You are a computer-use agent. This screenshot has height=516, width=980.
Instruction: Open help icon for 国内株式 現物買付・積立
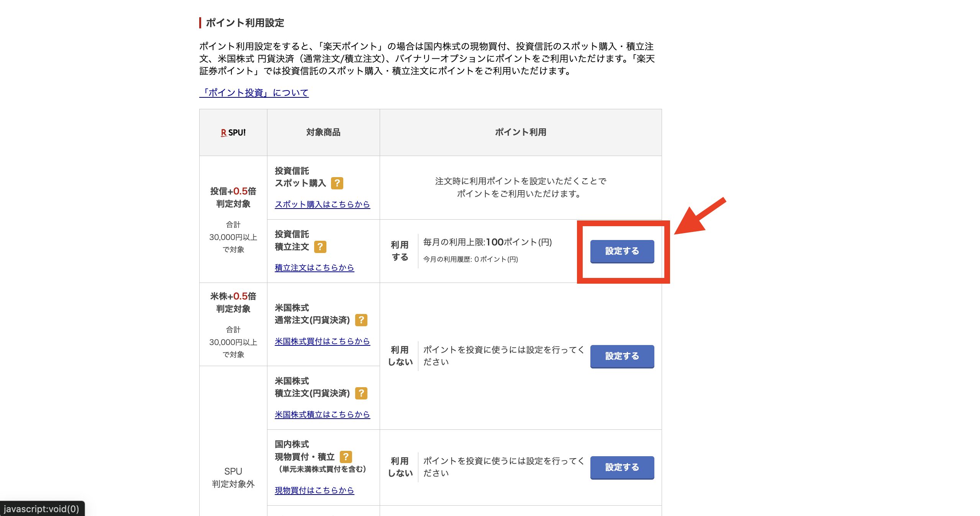[346, 457]
